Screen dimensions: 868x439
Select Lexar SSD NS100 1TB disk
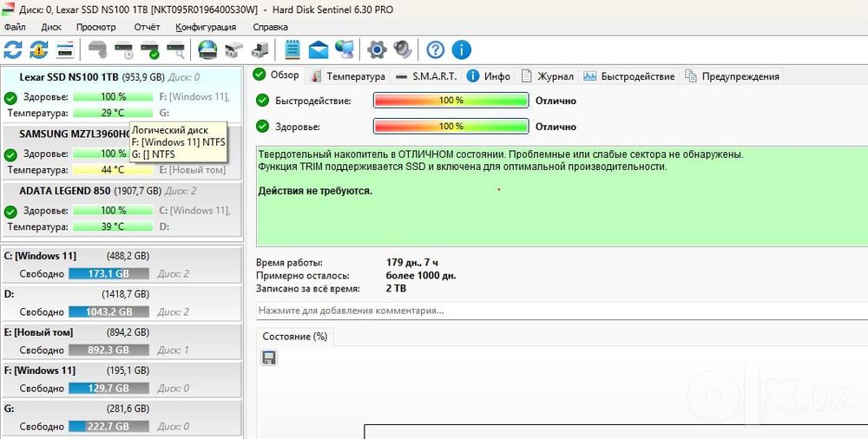pos(122,95)
